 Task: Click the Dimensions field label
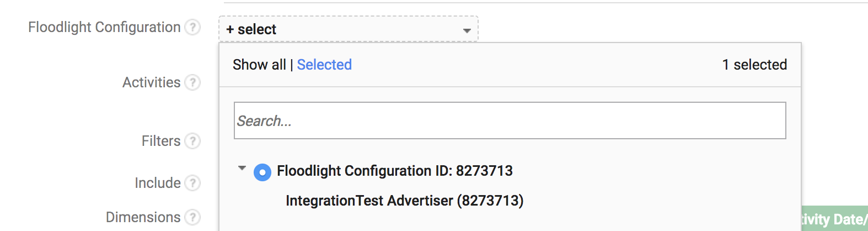point(143,217)
